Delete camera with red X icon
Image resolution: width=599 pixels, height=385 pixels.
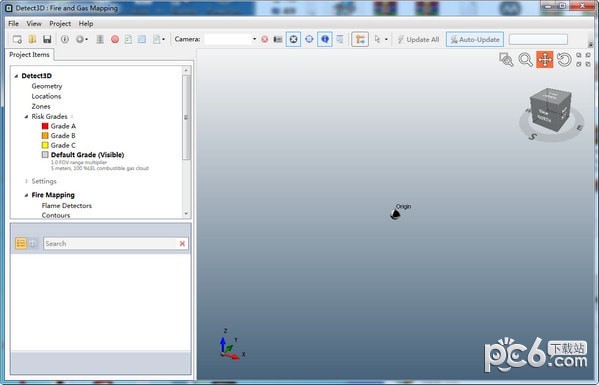(264, 39)
